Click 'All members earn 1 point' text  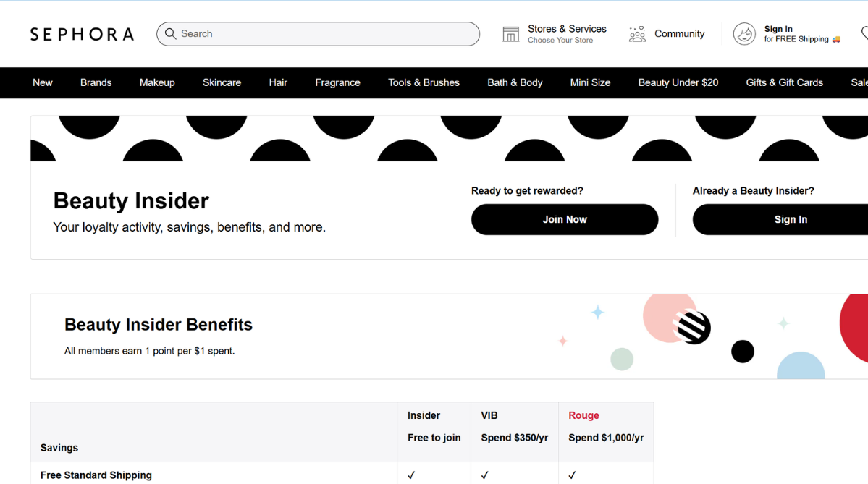click(x=149, y=351)
